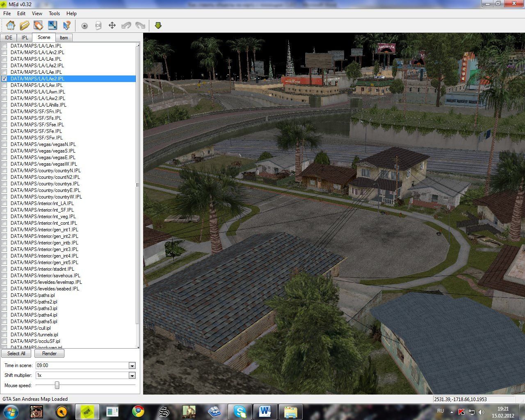Click the orange tag toolbar icon
The image size is (525, 420).
tap(38, 25)
